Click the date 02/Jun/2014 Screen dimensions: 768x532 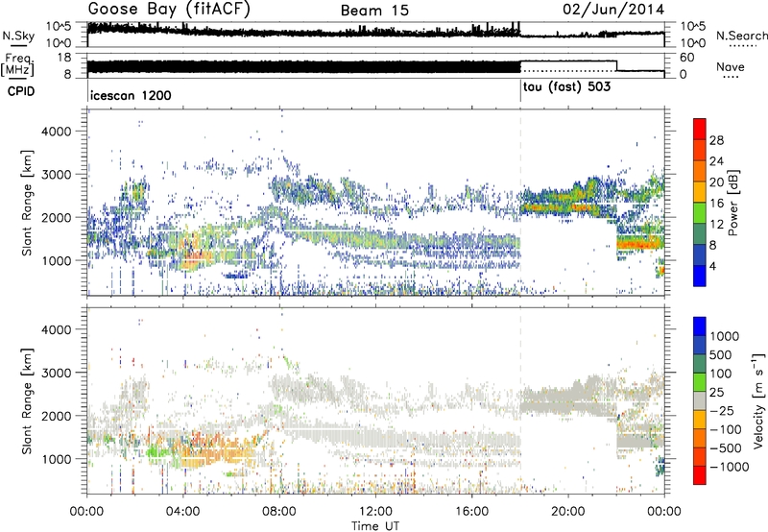[x=613, y=10]
